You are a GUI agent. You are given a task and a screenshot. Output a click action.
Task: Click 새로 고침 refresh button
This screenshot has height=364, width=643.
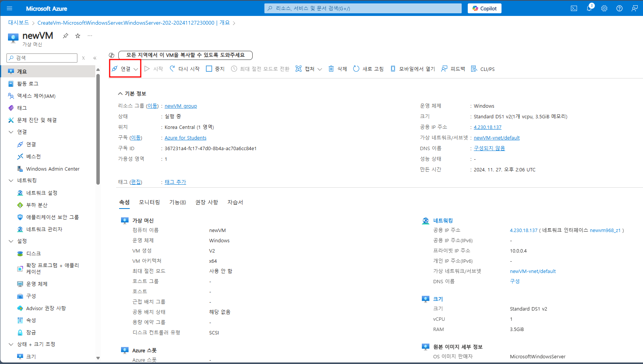tap(368, 69)
